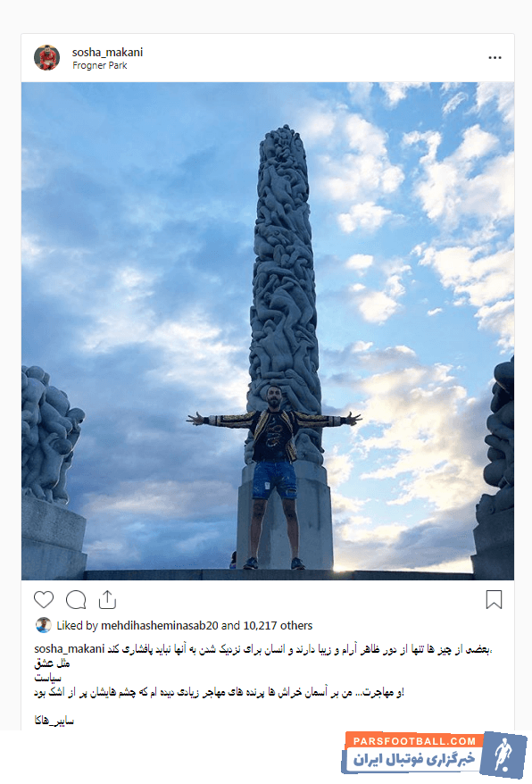
Task: Click sosha_makani username in the caption
Action: (x=70, y=649)
